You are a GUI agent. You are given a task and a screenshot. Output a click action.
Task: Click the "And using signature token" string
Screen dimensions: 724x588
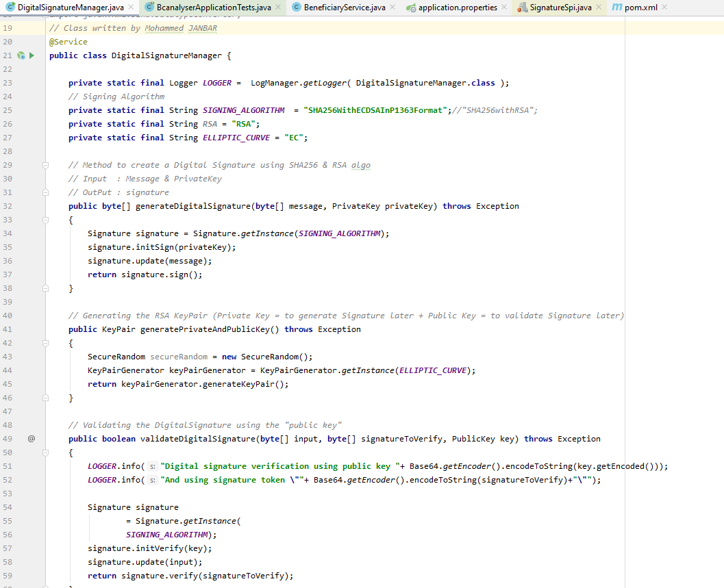pos(230,480)
